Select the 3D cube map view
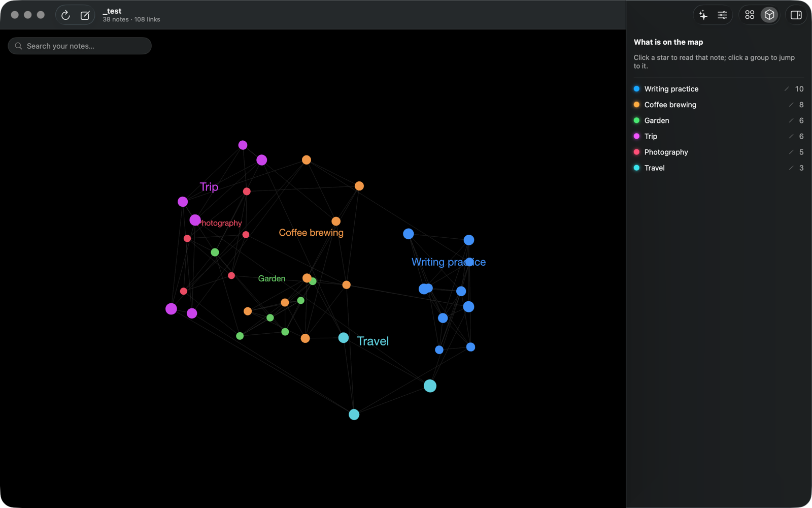 (x=769, y=15)
